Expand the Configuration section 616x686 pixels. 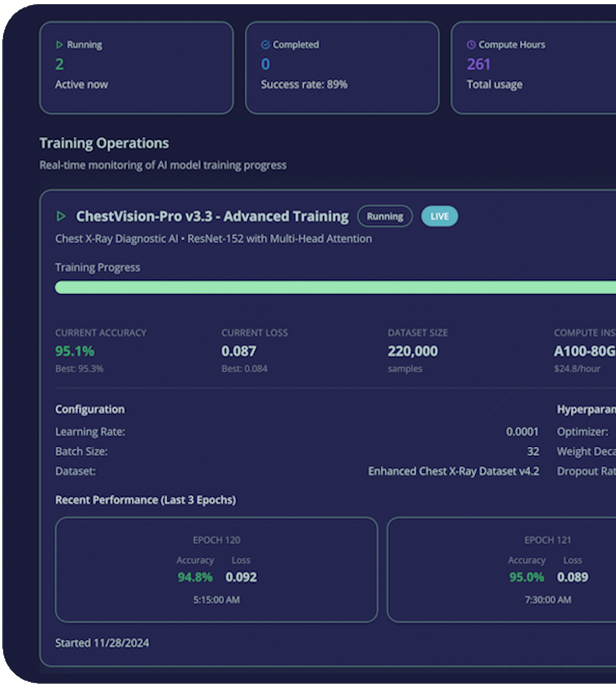(89, 409)
